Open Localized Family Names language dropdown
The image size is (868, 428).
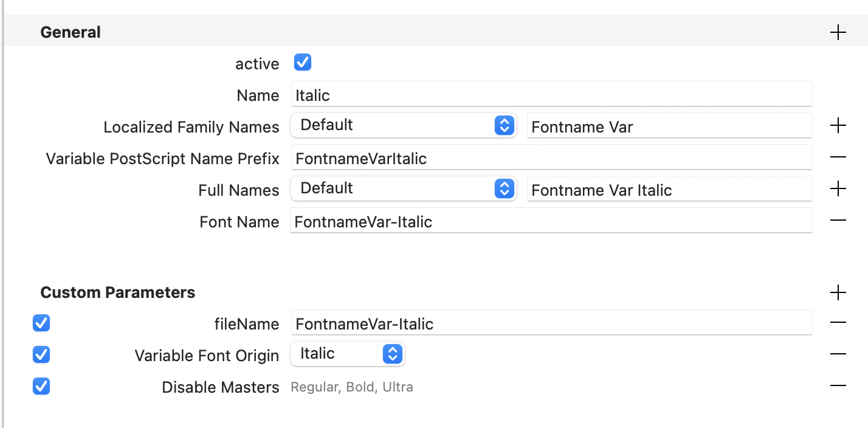[x=403, y=125]
